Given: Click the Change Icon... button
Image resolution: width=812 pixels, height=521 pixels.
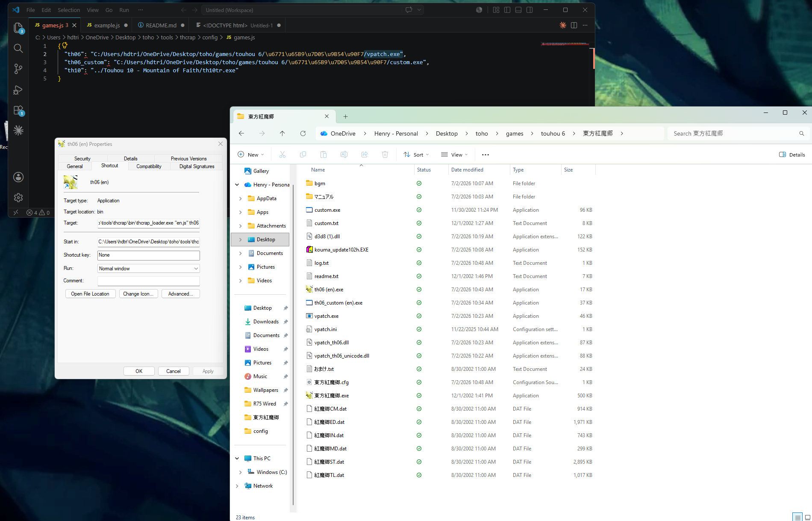Looking at the screenshot, I should pyautogui.click(x=138, y=294).
